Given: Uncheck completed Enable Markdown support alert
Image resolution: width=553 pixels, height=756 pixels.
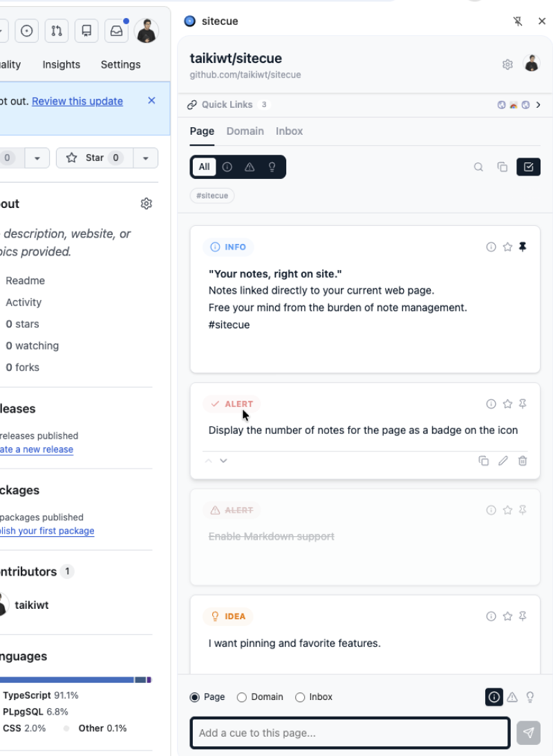Looking at the screenshot, I should click(x=232, y=510).
